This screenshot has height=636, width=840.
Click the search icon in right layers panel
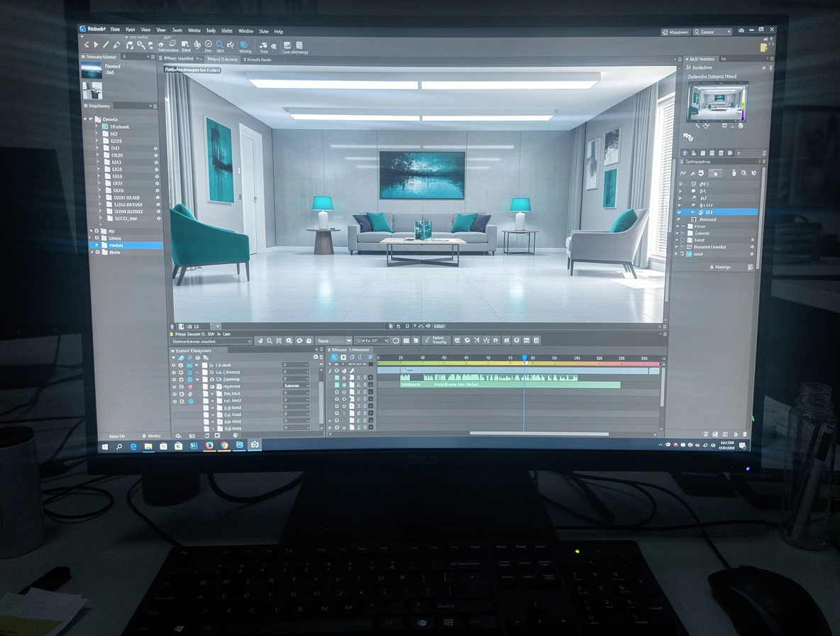[744, 172]
